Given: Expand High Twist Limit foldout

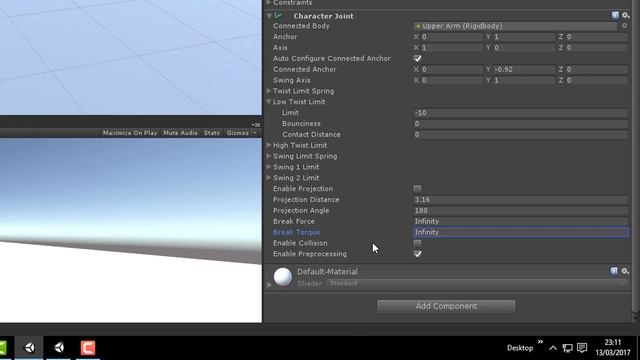Looking at the screenshot, I should tap(269, 145).
